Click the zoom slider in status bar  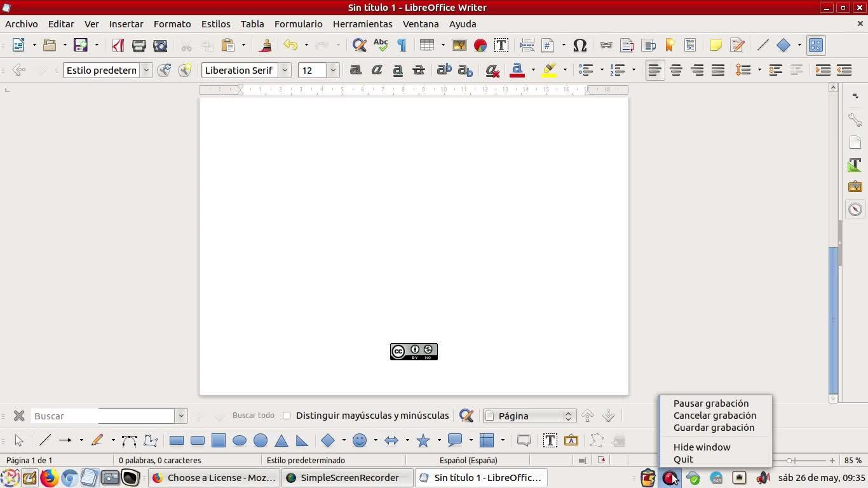(x=790, y=460)
